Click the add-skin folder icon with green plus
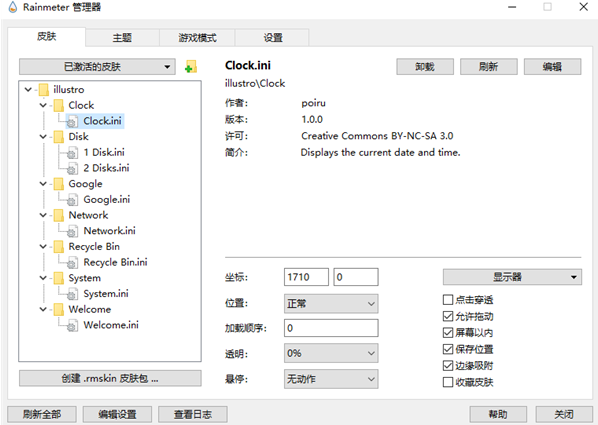 pyautogui.click(x=191, y=67)
